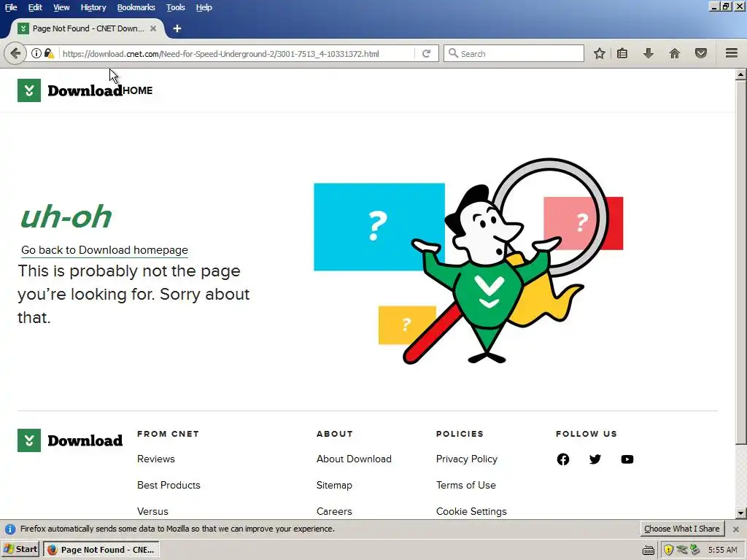Image resolution: width=747 pixels, height=560 pixels.
Task: Show bookmarks list icon in toolbar
Action: pyautogui.click(x=622, y=53)
